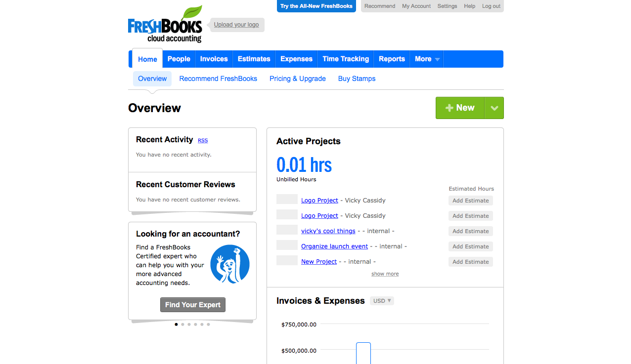Image resolution: width=631 pixels, height=364 pixels.
Task: Add Estimate for New Project
Action: 471,262
